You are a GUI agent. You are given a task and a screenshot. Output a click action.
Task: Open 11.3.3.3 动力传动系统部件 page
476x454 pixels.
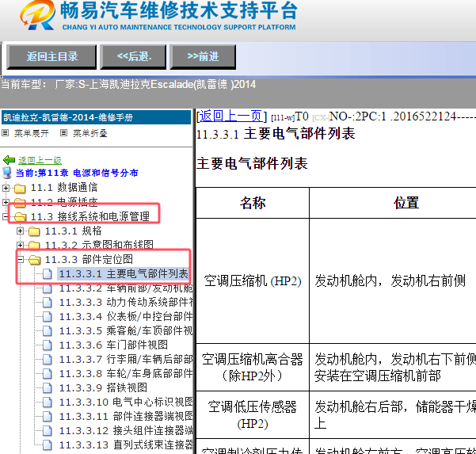126,302
